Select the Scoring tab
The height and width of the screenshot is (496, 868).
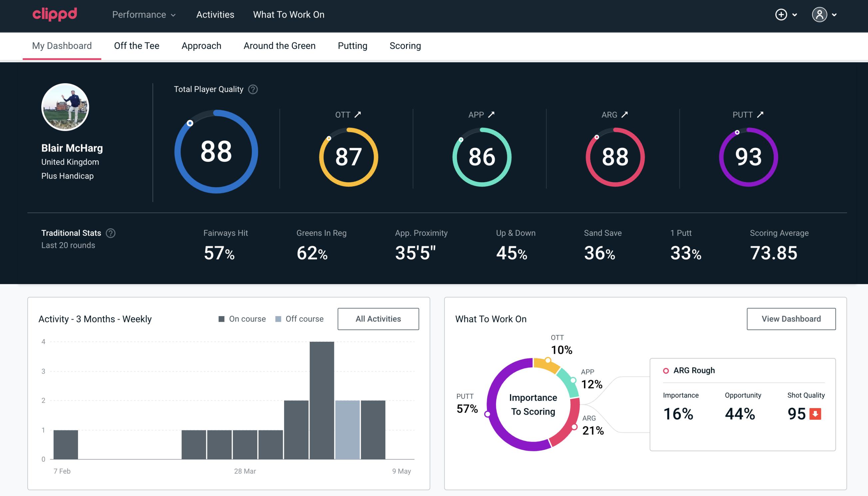[x=405, y=45]
